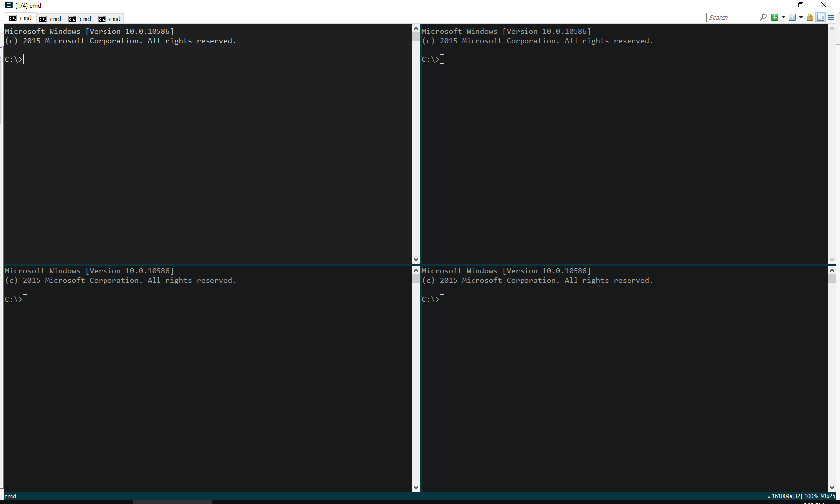Click the scroll down arrow of the bottom-left pane
The height and width of the screenshot is (504, 840).
tap(416, 488)
